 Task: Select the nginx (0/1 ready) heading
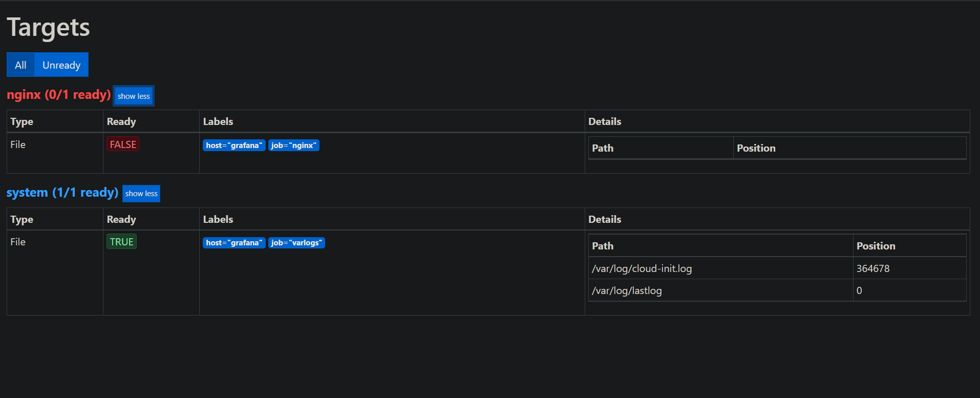tap(58, 95)
